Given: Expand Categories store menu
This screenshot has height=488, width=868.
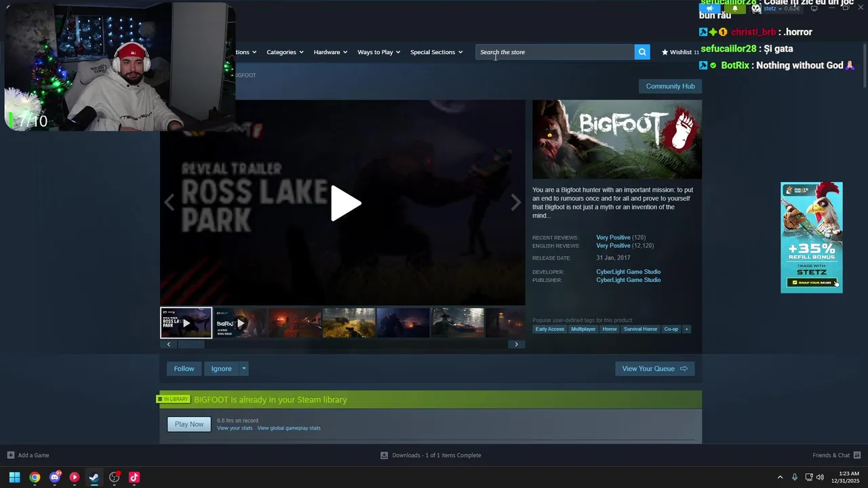Looking at the screenshot, I should [285, 52].
